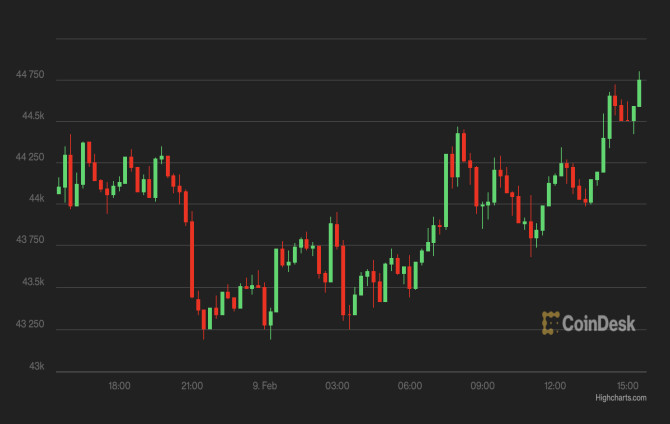Select the 15:00 time axis label
The height and width of the screenshot is (424, 670).
click(x=628, y=386)
